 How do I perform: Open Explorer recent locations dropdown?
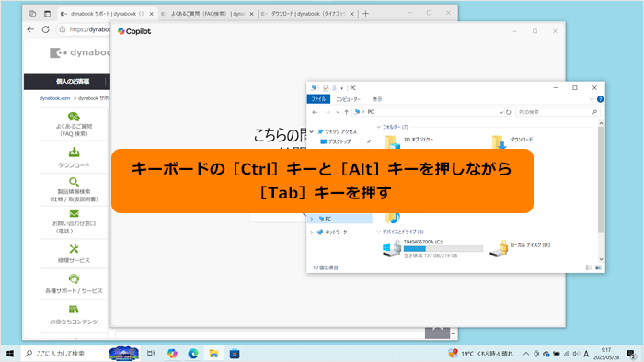[x=338, y=112]
